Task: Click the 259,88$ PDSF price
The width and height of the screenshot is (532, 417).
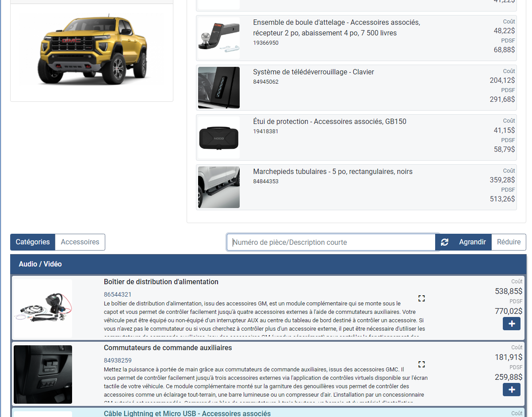Action: pos(509,377)
